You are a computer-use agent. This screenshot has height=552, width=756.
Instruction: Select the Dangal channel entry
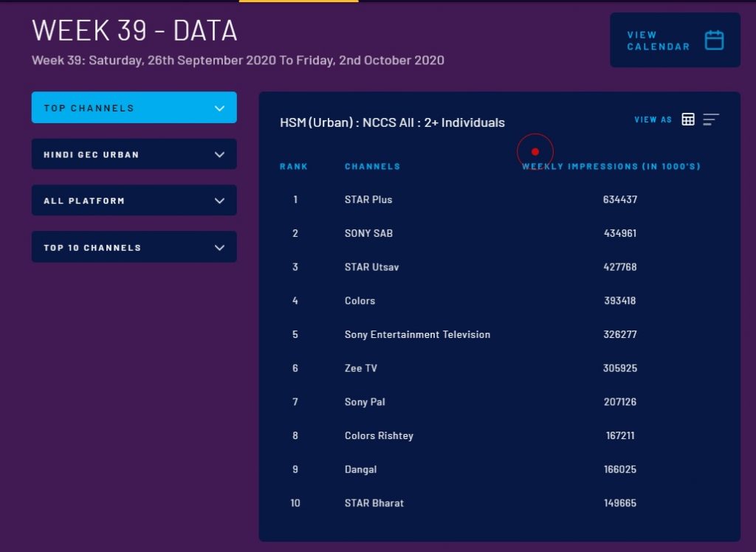pyautogui.click(x=360, y=469)
